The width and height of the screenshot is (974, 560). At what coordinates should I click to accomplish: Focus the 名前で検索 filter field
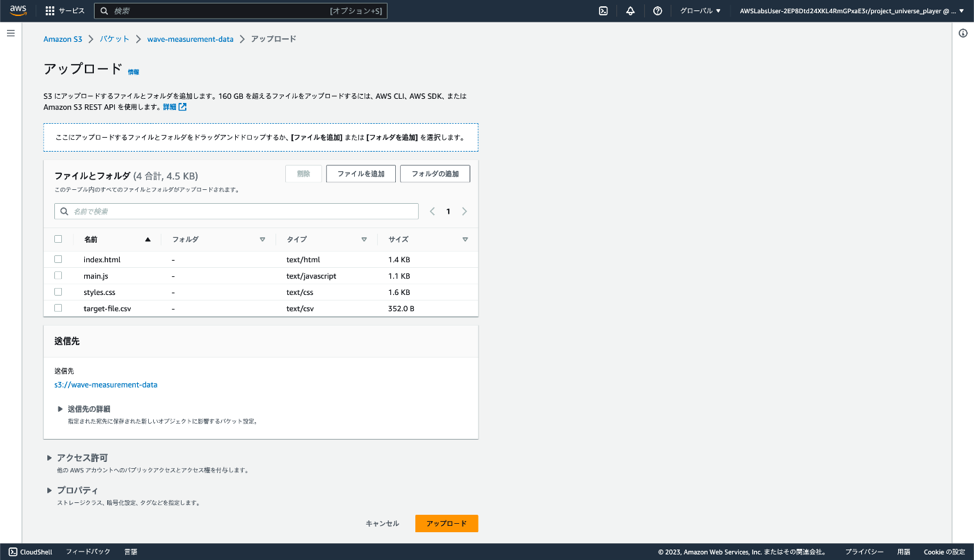(237, 211)
